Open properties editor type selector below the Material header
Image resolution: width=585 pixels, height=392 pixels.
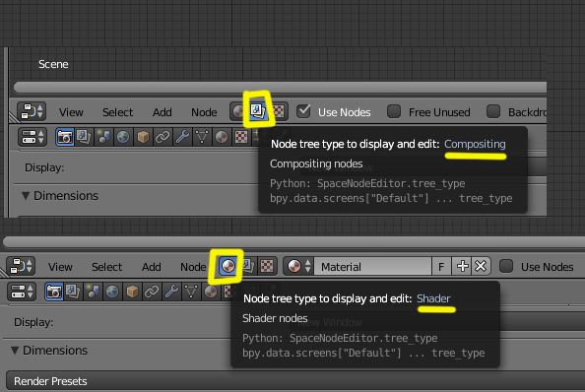coord(22,292)
